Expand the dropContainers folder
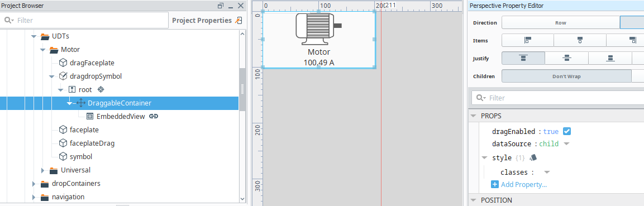Screen dimensions: 644x206 coord(34,184)
